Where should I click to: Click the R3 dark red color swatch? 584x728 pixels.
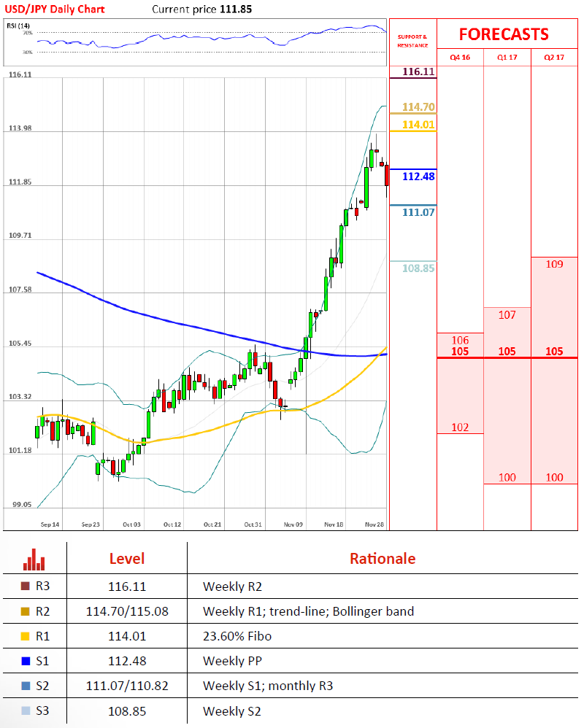click(26, 586)
